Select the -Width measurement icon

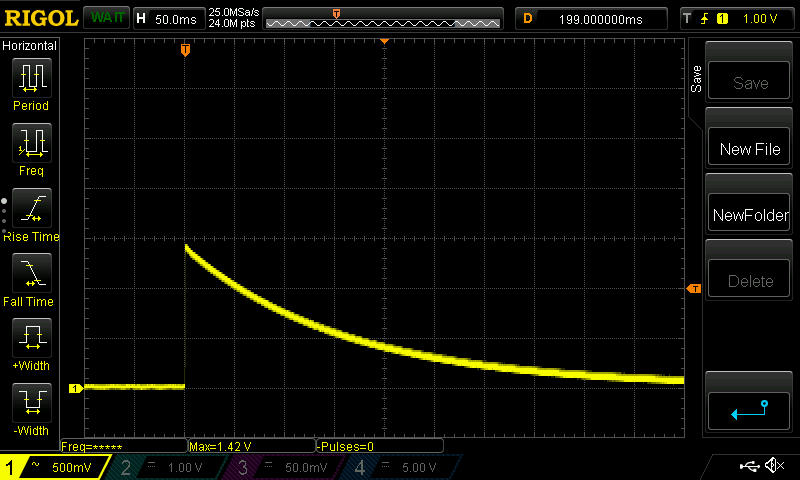click(x=31, y=404)
